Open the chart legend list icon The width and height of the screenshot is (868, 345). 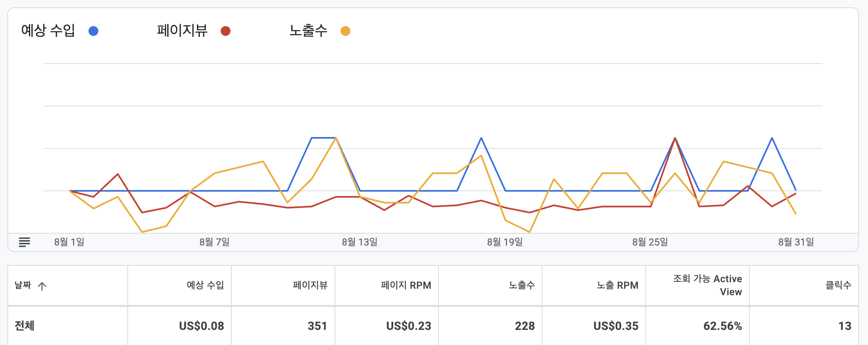pyautogui.click(x=24, y=242)
